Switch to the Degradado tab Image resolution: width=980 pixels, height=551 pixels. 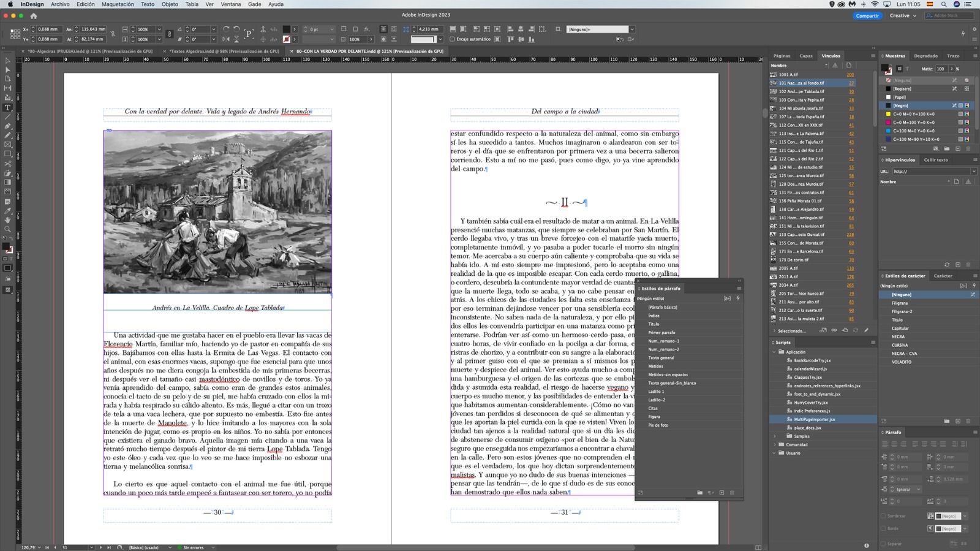925,56
